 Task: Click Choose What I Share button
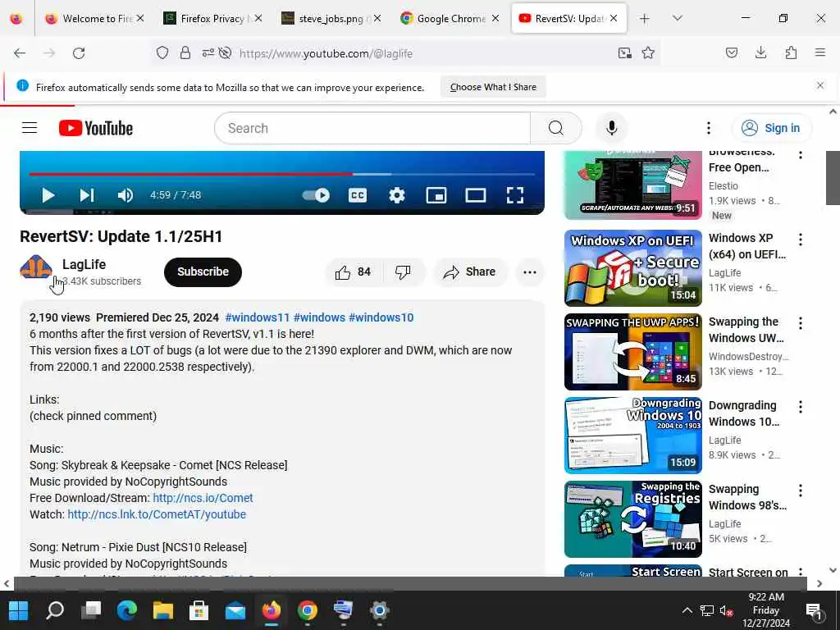493,87
